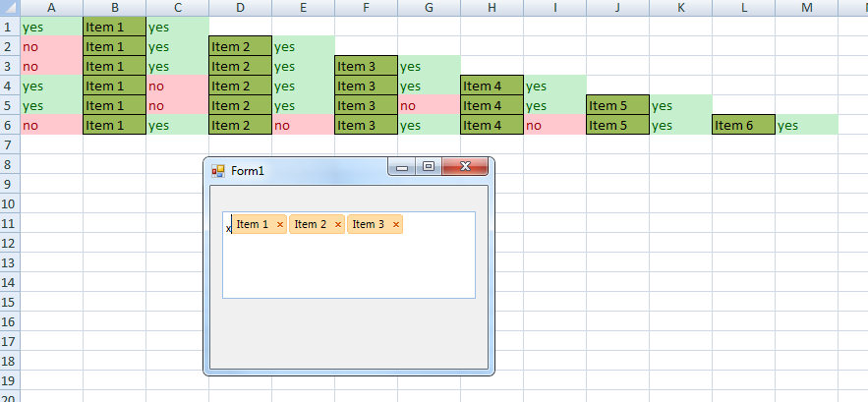
Task: Select row 7 by its row header
Action: tap(9, 144)
